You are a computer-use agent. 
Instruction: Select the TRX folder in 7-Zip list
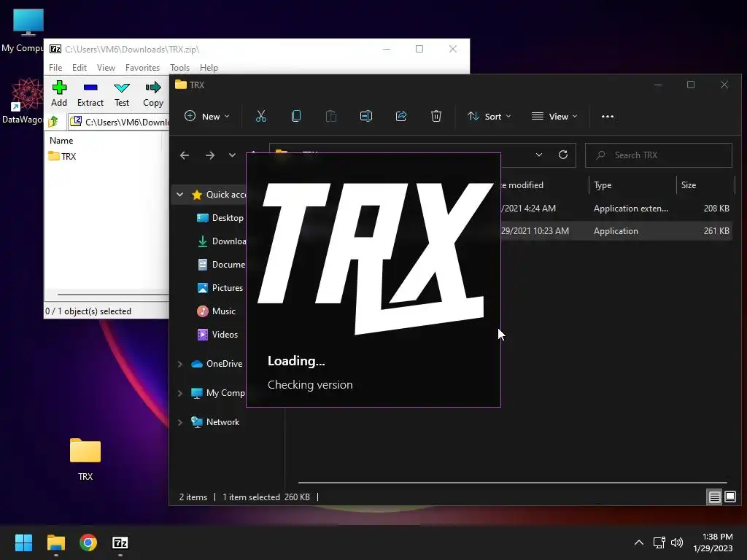(x=63, y=156)
